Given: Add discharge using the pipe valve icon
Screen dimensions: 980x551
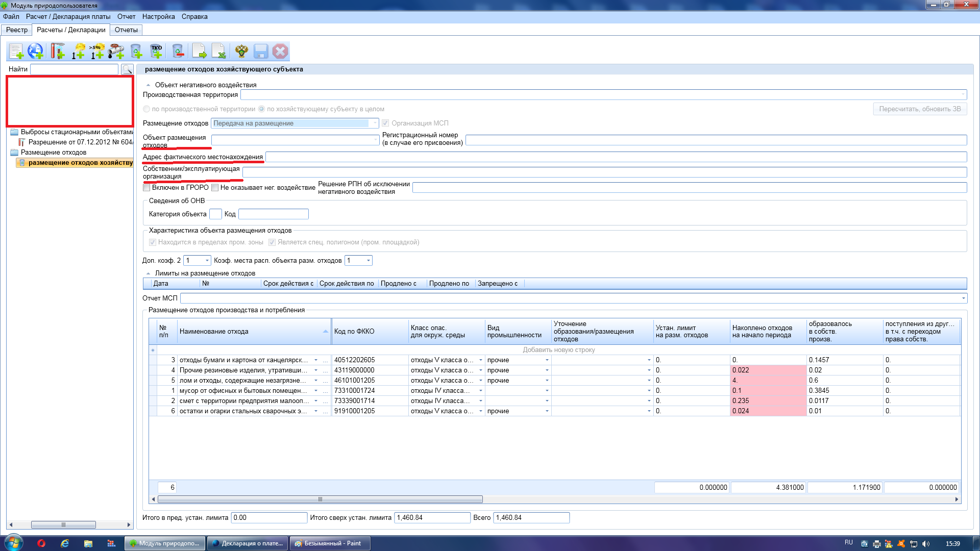Looking at the screenshot, I should pyautogui.click(x=116, y=51).
